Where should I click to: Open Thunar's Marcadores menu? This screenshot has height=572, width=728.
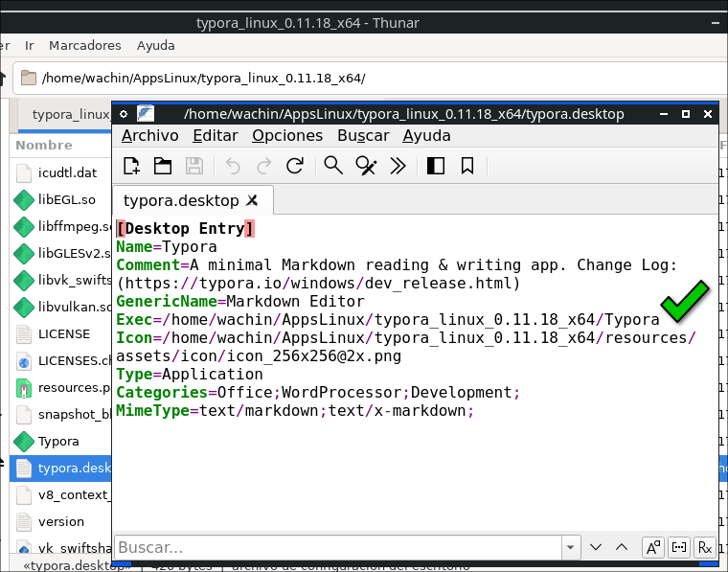tap(85, 45)
